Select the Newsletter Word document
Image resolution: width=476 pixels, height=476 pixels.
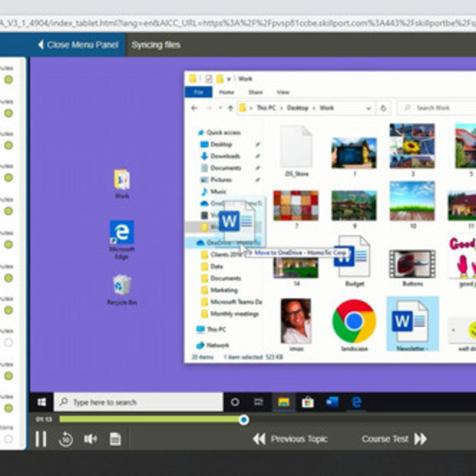pyautogui.click(x=412, y=324)
